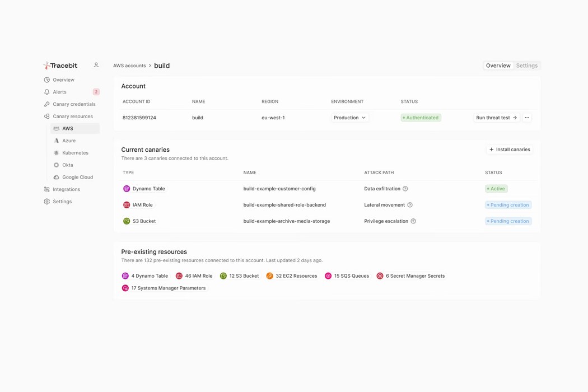This screenshot has width=588, height=392.
Task: Click the Install canaries button
Action: point(510,150)
